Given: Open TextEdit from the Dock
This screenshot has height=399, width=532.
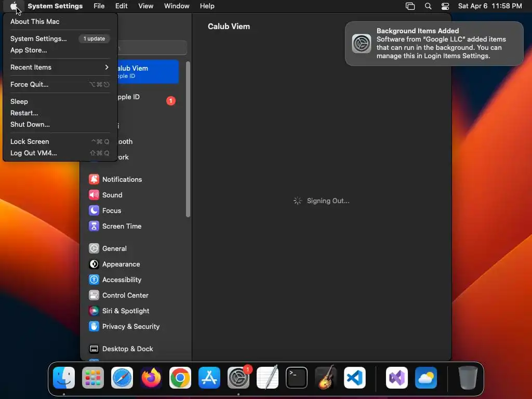Looking at the screenshot, I should tap(268, 378).
